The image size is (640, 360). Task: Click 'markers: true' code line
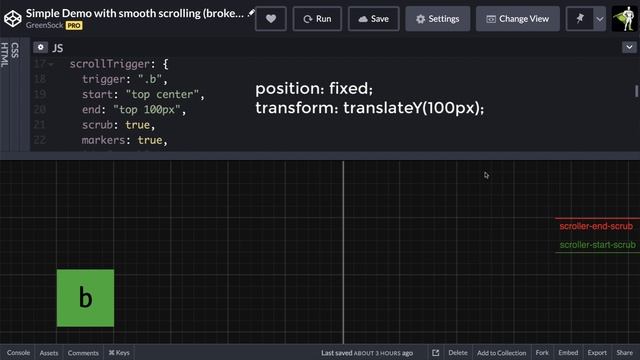pos(124,140)
